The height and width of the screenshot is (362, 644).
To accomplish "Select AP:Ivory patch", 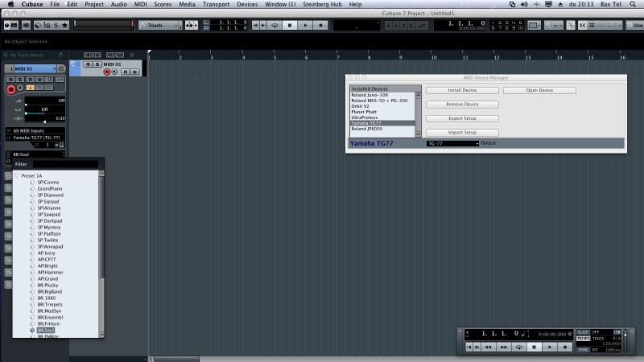I will click(x=47, y=253).
